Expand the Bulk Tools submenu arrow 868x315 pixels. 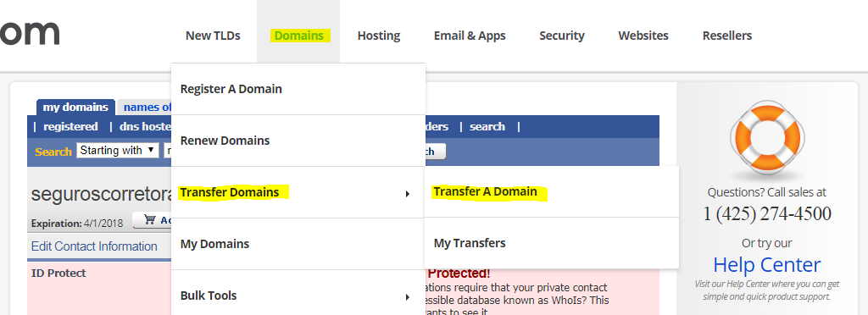point(408,297)
